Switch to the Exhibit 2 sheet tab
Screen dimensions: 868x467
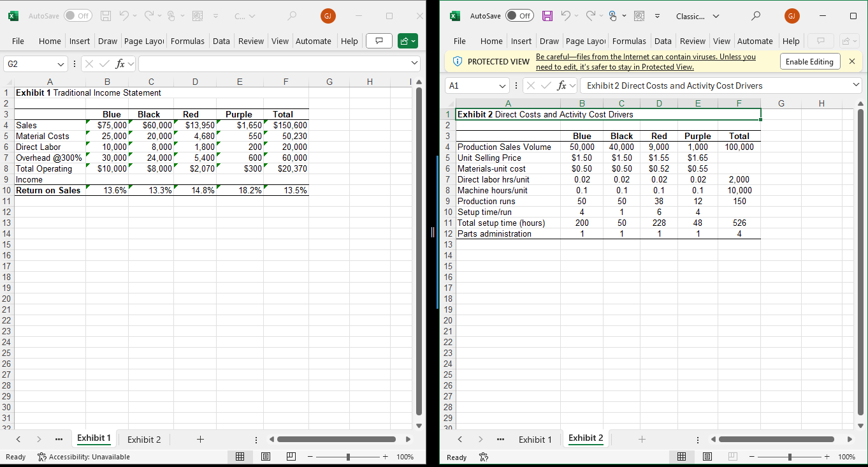[143, 439]
